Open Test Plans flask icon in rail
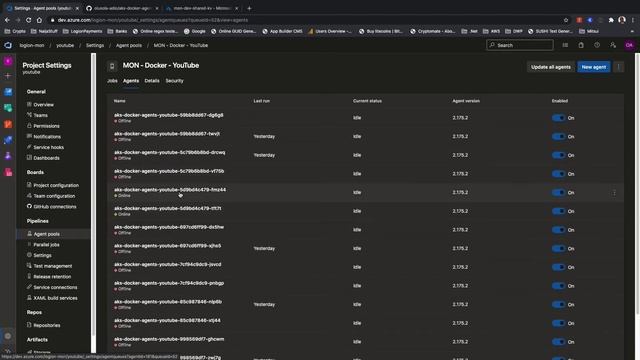 (8, 156)
